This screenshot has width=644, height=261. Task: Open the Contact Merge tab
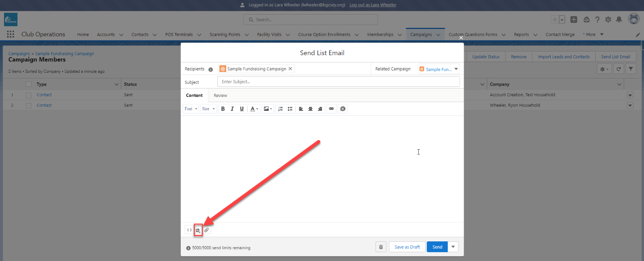(560, 35)
